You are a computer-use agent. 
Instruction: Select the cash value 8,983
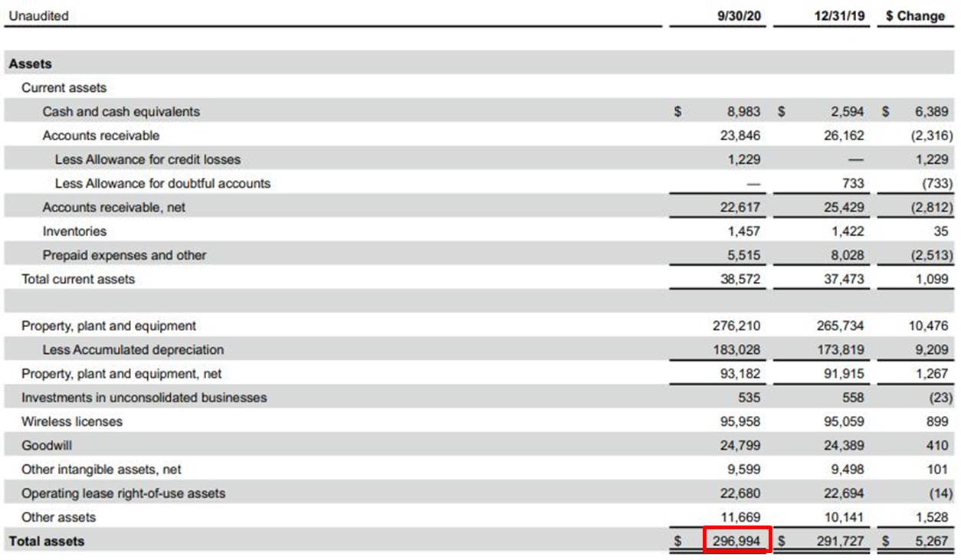744,111
